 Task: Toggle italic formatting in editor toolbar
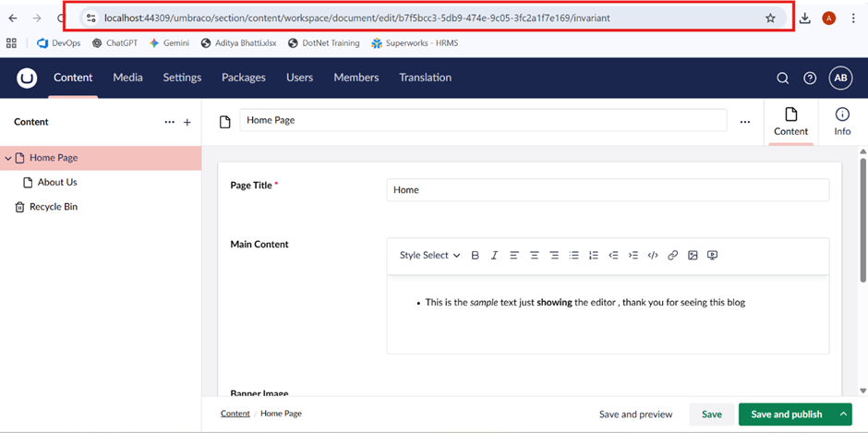[495, 256]
